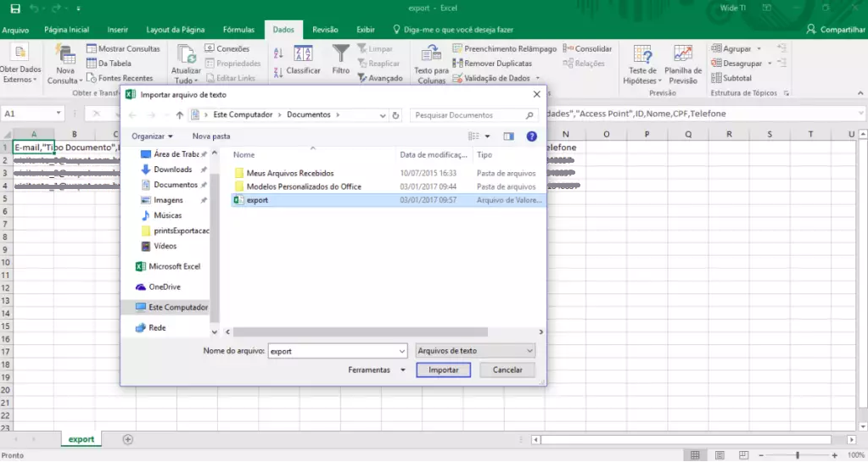The image size is (868, 462).
Task: Click Desagrupar in the ribbon
Action: [x=742, y=64]
